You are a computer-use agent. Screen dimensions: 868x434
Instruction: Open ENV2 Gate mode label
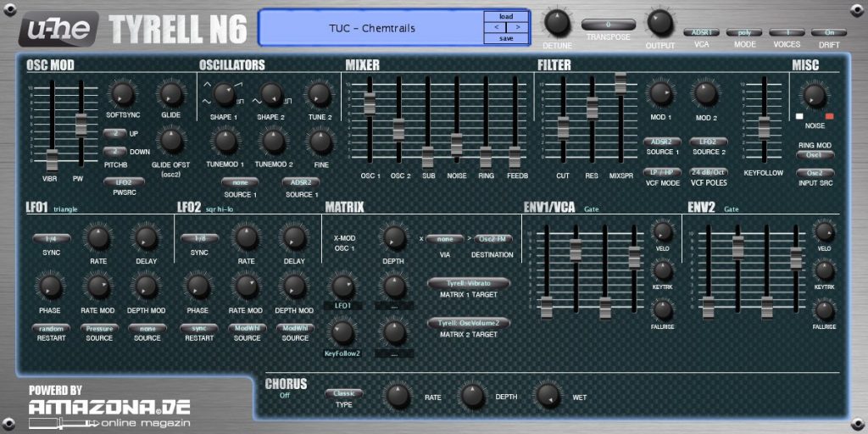732,209
